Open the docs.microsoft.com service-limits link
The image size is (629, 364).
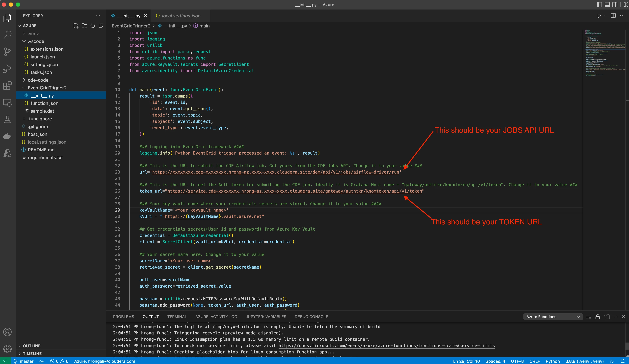tap(387, 346)
